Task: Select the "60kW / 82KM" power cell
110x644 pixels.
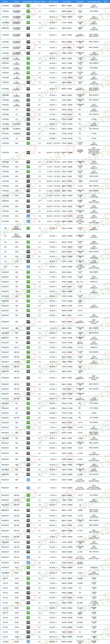Action: pyautogui.click(x=67, y=272)
